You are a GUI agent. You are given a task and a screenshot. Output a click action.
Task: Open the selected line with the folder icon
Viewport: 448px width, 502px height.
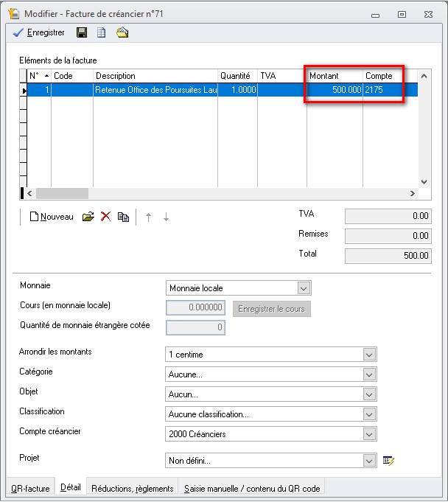(88, 217)
